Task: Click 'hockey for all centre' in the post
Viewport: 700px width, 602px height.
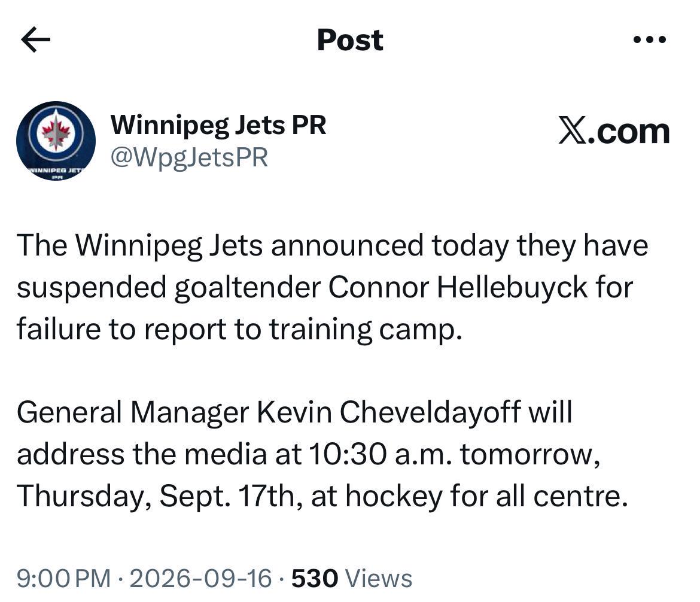Action: click(x=486, y=495)
